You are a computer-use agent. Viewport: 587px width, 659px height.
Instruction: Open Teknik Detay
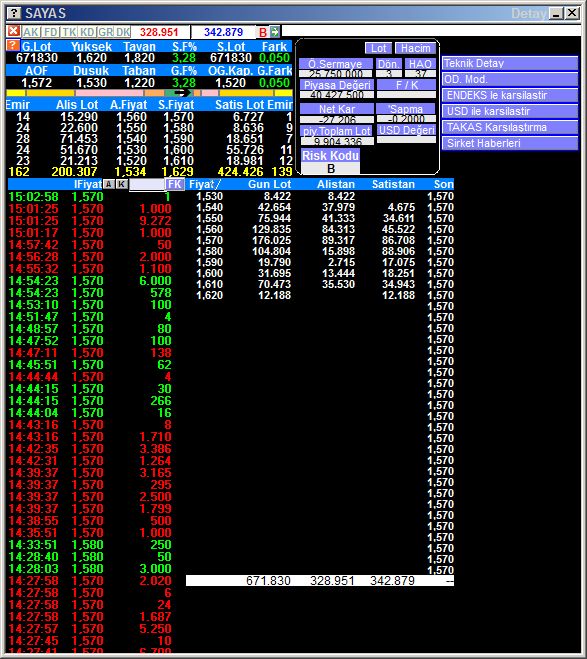pyautogui.click(x=510, y=63)
